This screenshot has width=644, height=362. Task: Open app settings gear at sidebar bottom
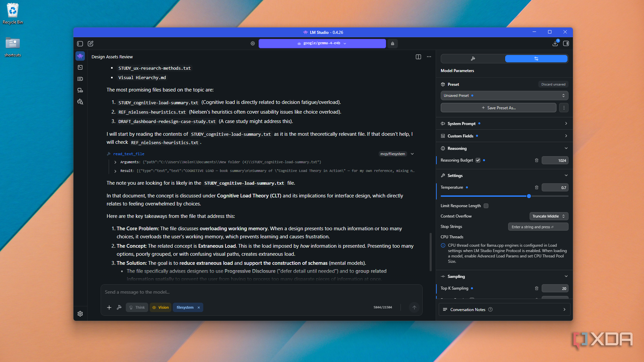[80, 314]
